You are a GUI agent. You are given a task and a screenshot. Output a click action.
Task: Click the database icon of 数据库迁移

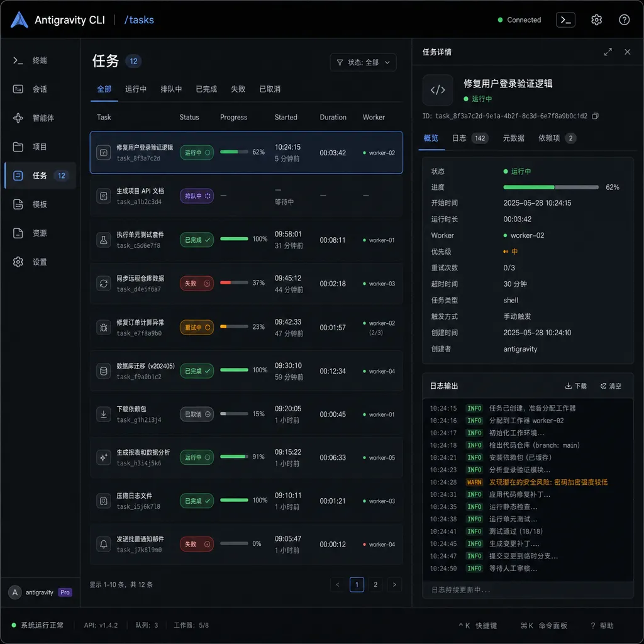click(x=104, y=371)
